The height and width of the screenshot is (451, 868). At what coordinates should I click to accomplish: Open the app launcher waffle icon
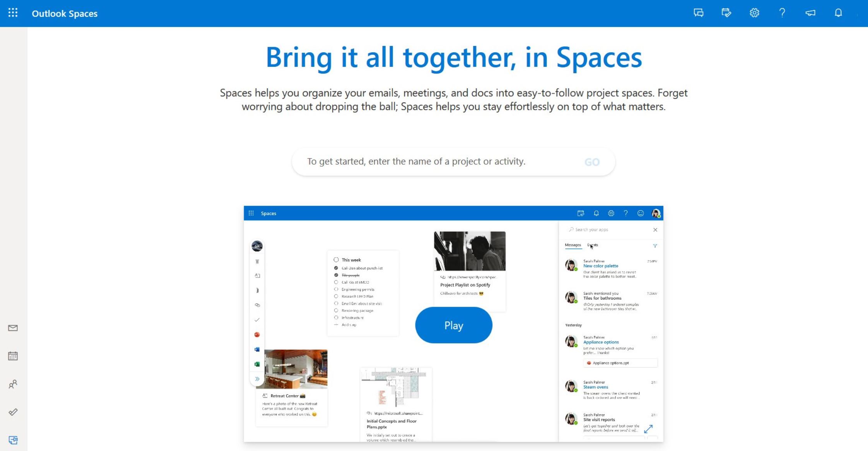[x=13, y=13]
